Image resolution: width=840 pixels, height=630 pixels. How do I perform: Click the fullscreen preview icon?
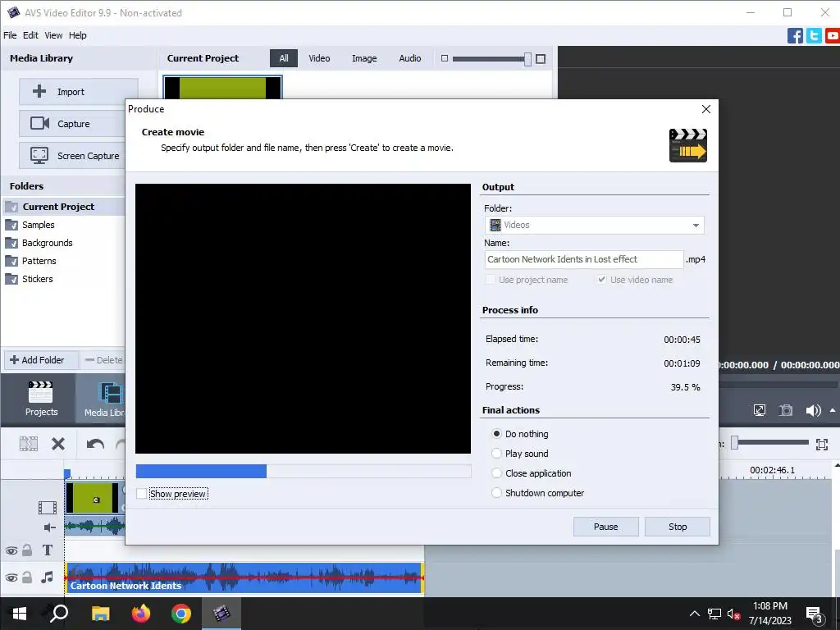click(759, 410)
